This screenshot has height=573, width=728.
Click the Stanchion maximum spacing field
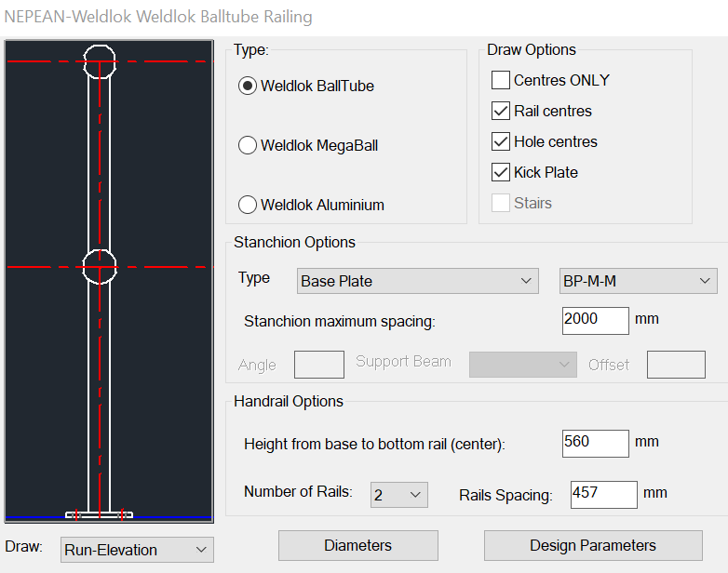point(595,321)
